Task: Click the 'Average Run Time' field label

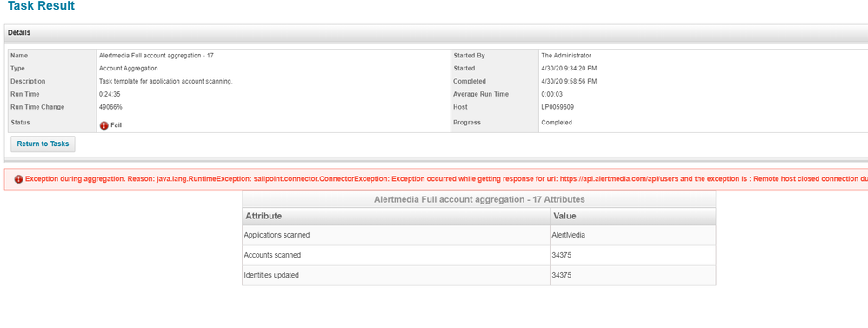Action: pyautogui.click(x=481, y=94)
